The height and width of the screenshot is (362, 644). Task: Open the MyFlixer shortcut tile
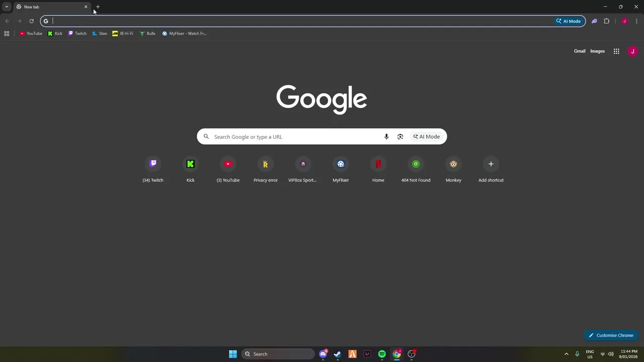tap(341, 170)
